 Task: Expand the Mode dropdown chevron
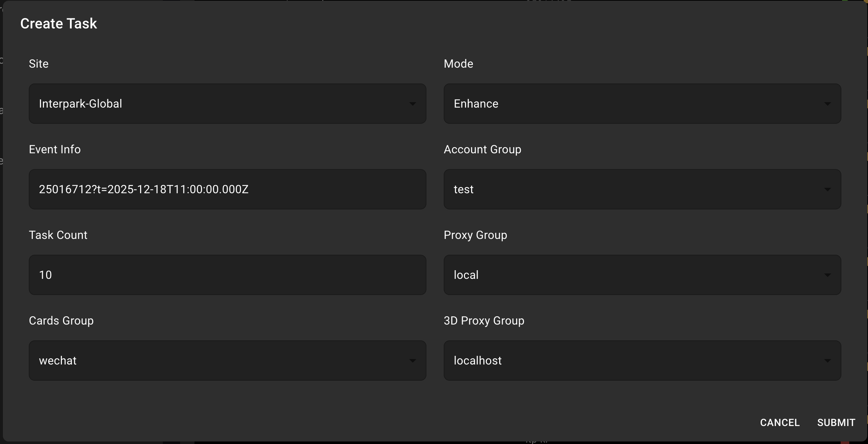pyautogui.click(x=828, y=104)
